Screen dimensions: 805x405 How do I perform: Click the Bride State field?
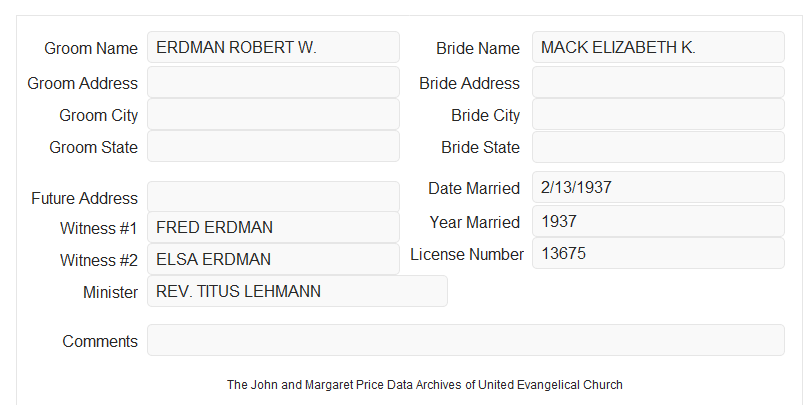coord(658,147)
